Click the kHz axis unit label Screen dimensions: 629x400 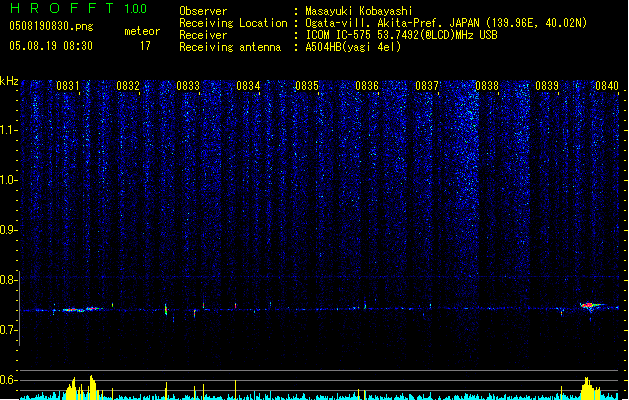pos(9,81)
